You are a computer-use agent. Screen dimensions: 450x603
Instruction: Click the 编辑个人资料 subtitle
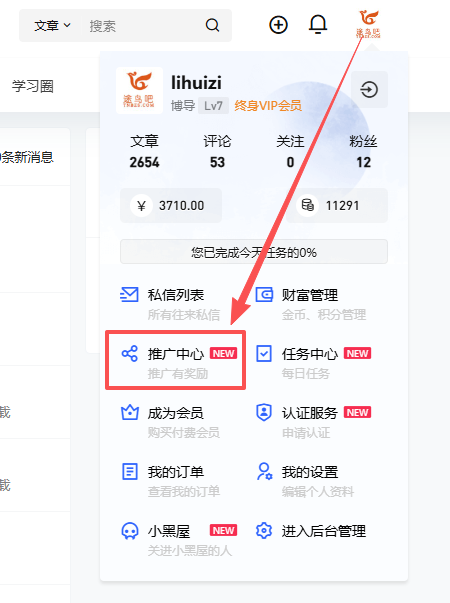tap(318, 491)
